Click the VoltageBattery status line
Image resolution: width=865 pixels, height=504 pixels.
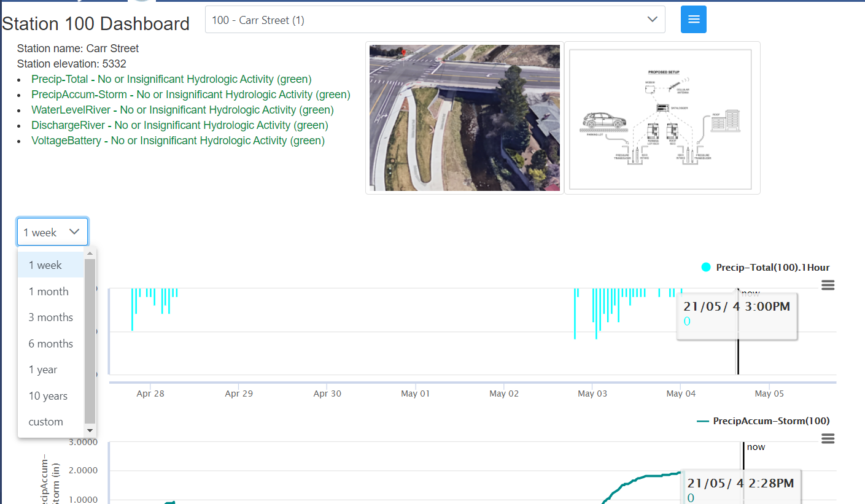[178, 141]
